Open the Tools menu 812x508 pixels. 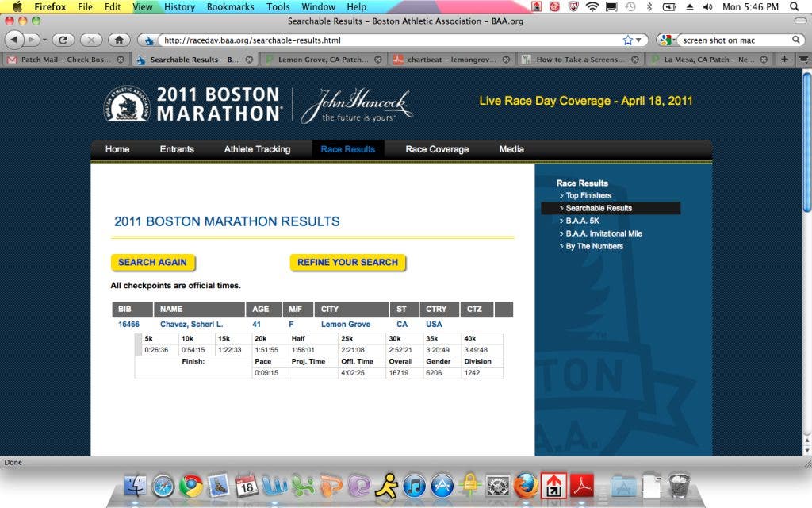(278, 6)
